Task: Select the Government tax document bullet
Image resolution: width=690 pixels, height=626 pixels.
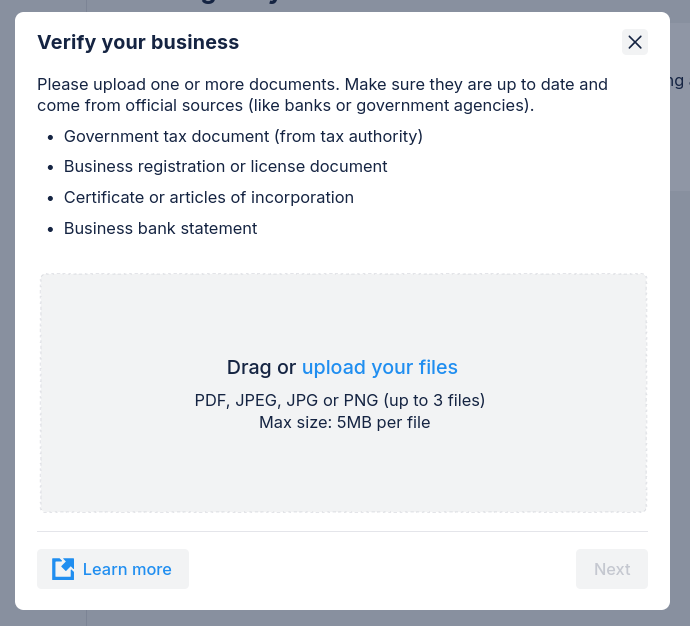Action: click(x=243, y=136)
